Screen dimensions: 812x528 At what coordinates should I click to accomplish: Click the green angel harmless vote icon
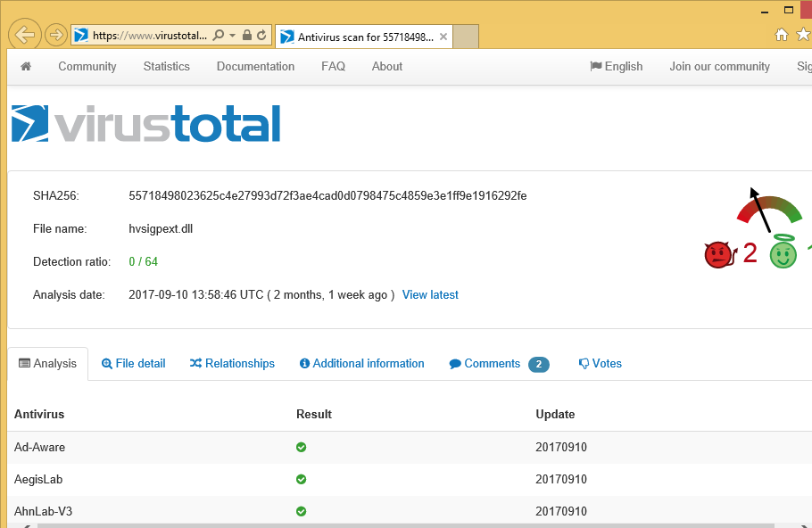783,253
